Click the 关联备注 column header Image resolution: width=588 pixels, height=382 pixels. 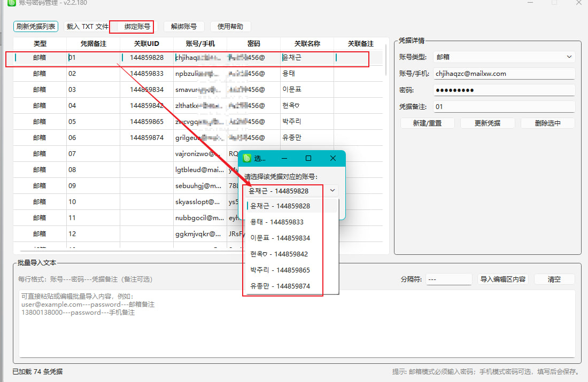coord(360,43)
